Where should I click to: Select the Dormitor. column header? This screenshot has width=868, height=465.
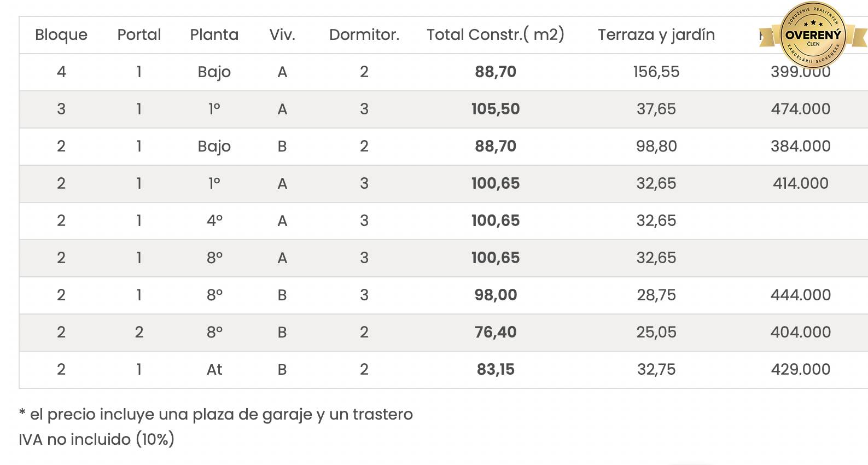364,35
